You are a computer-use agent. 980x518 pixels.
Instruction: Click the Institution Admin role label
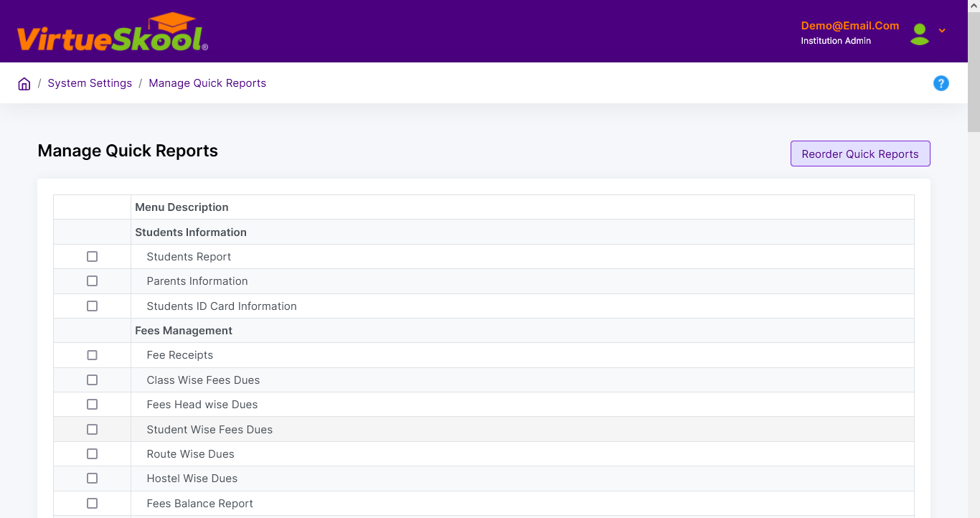[x=836, y=41]
